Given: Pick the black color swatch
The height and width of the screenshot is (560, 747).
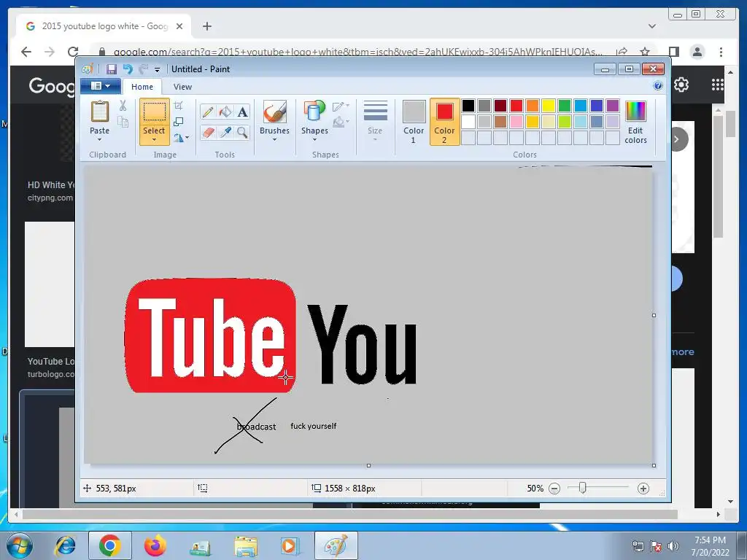Looking at the screenshot, I should pyautogui.click(x=468, y=106).
